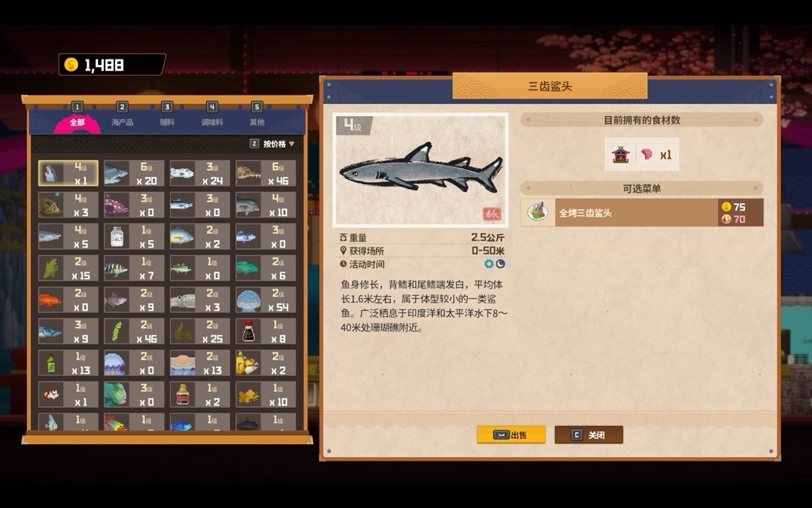
Task: Open the 按价格 sort dropdown
Action: [x=272, y=144]
